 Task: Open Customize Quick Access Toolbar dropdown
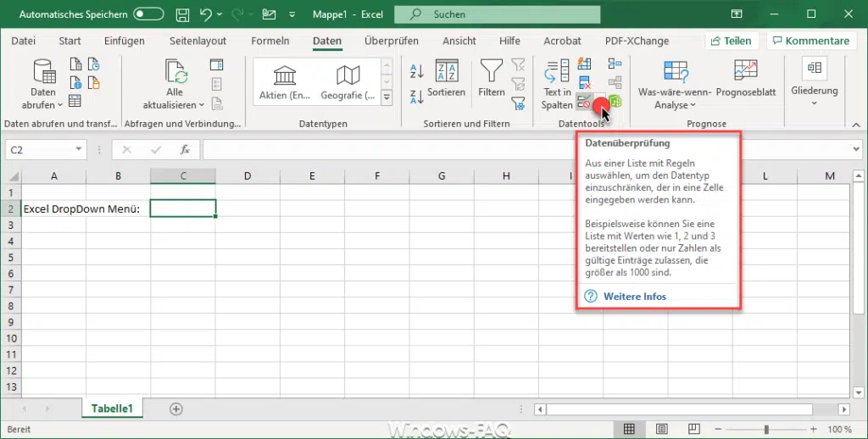click(x=292, y=15)
